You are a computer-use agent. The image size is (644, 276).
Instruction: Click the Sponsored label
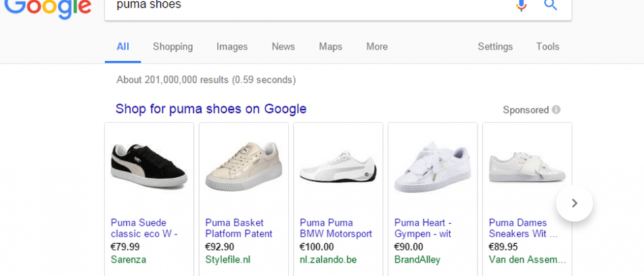(x=526, y=110)
